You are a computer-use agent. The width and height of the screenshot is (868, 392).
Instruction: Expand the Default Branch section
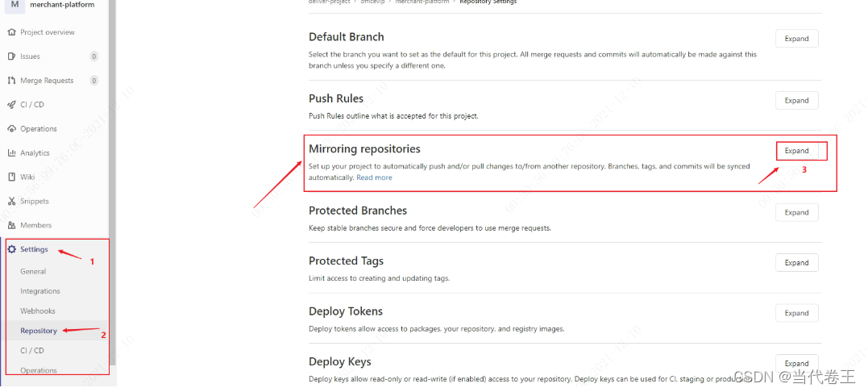coord(796,39)
